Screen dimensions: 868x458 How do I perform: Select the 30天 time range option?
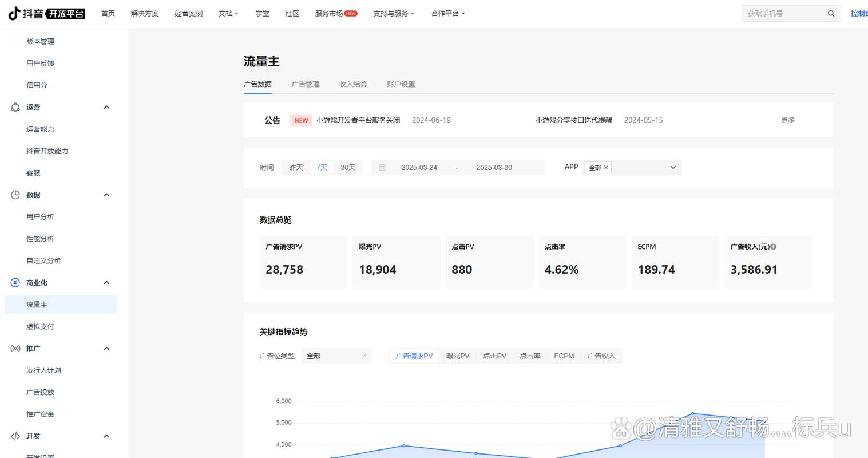pyautogui.click(x=348, y=168)
